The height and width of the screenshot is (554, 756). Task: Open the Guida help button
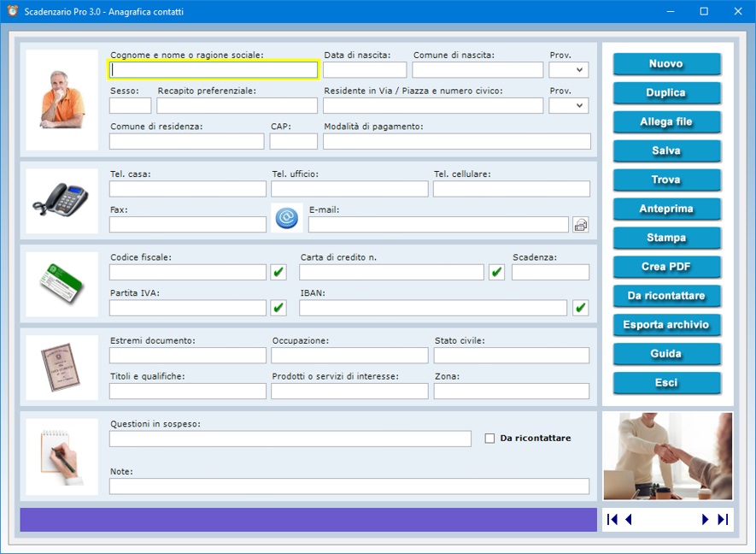coord(667,353)
